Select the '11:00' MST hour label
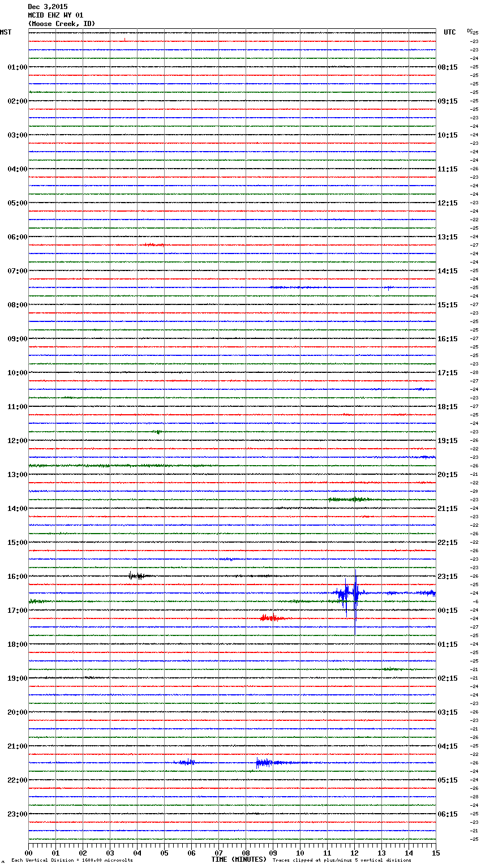 tap(18, 407)
